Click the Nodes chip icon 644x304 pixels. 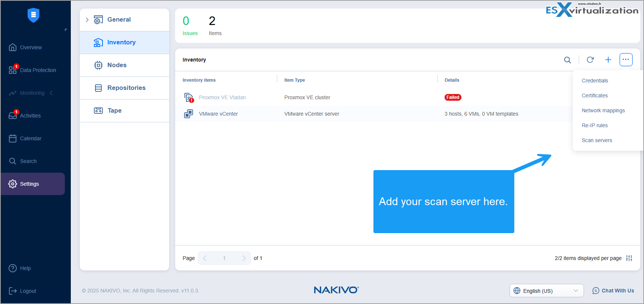(98, 65)
